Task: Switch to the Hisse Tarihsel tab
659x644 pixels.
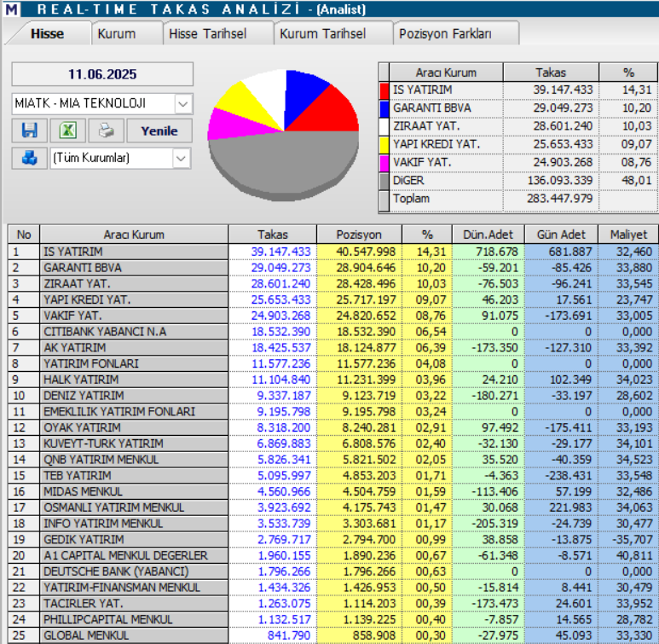Action: 208,33
